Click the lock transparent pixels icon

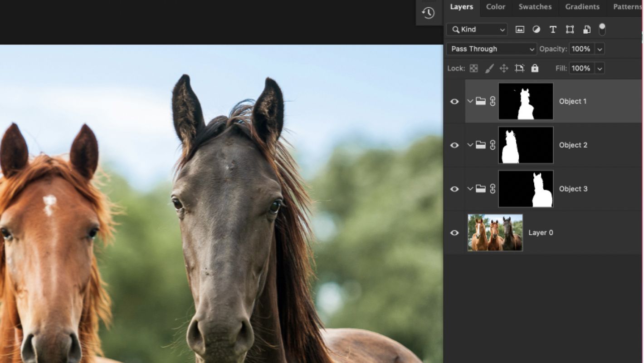(474, 69)
